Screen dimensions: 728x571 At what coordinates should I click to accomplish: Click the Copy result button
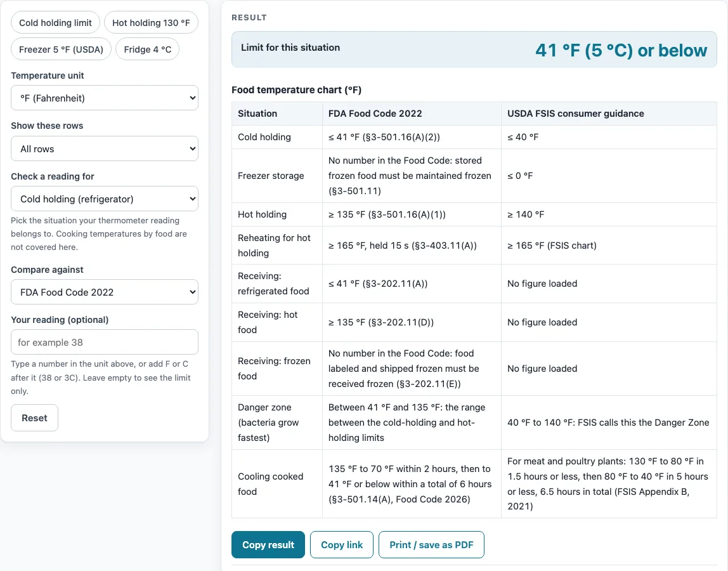[x=268, y=544]
